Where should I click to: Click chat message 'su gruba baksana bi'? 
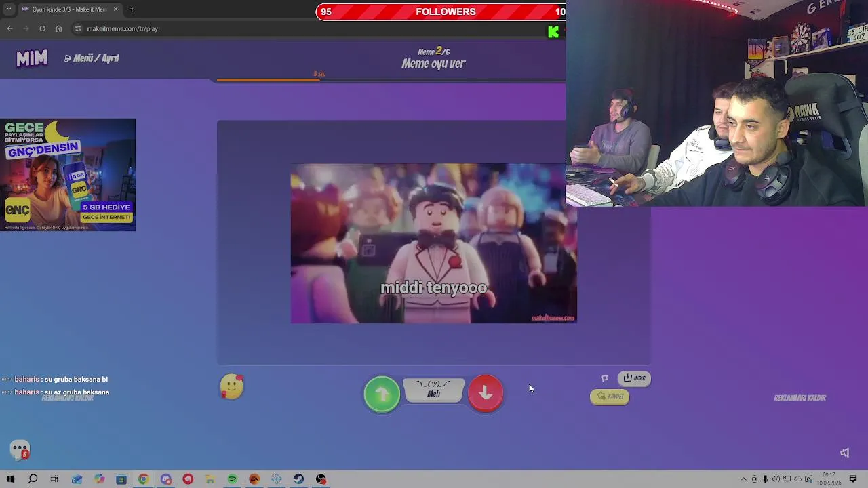point(76,380)
